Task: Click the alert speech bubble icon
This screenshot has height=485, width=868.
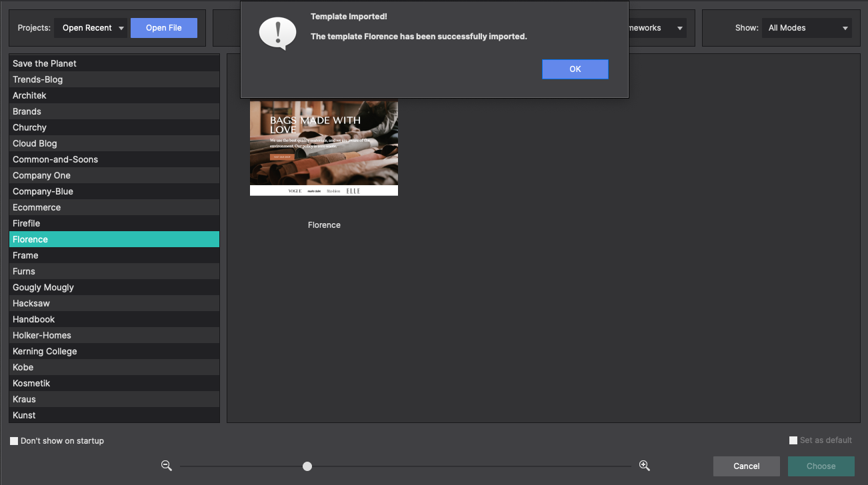Action: pyautogui.click(x=277, y=34)
